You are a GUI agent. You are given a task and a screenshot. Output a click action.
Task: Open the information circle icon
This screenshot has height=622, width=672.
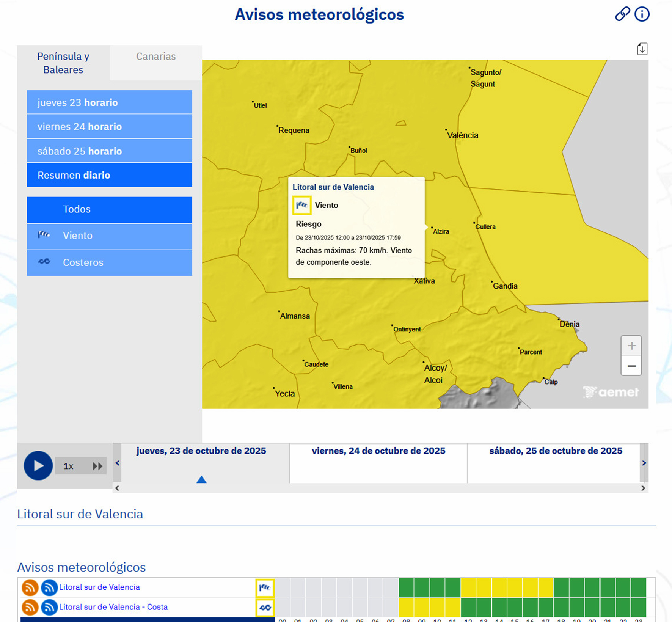tap(642, 14)
